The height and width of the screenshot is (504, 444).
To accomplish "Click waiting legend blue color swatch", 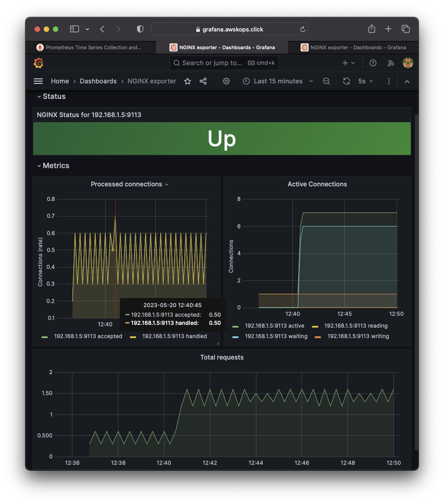I will pos(235,337).
